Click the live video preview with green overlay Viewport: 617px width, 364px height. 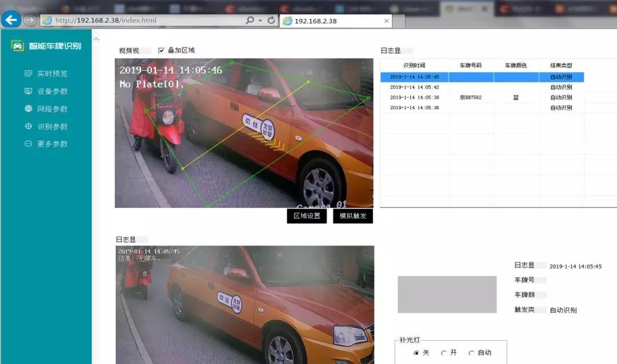[x=244, y=133]
